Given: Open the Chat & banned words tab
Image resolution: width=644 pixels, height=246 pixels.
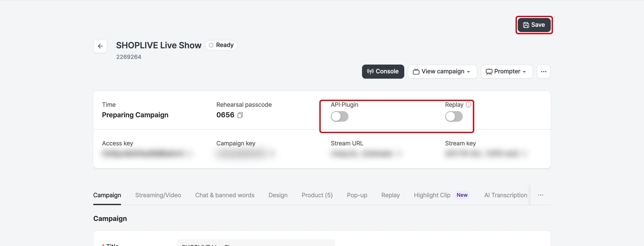Looking at the screenshot, I should (x=225, y=195).
